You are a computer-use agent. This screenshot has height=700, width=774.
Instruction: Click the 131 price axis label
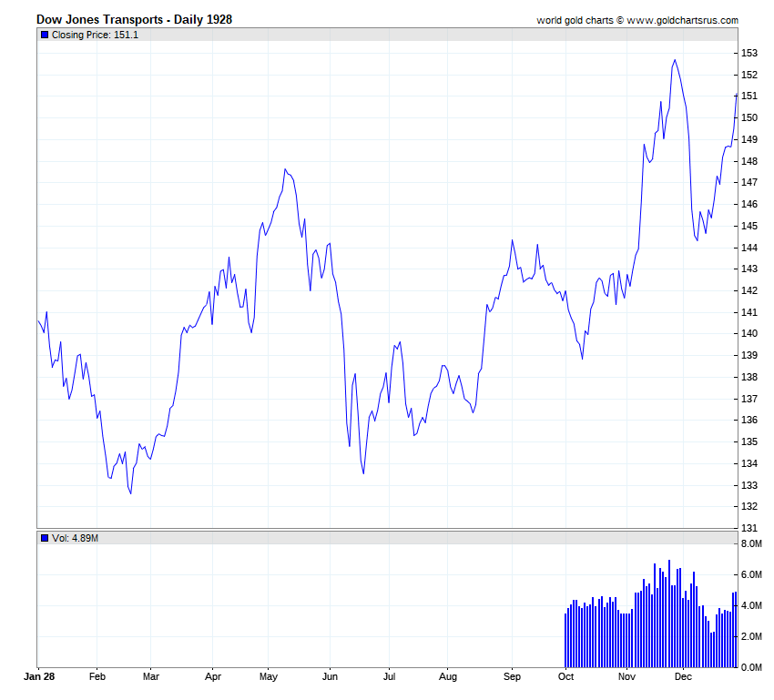point(749,528)
